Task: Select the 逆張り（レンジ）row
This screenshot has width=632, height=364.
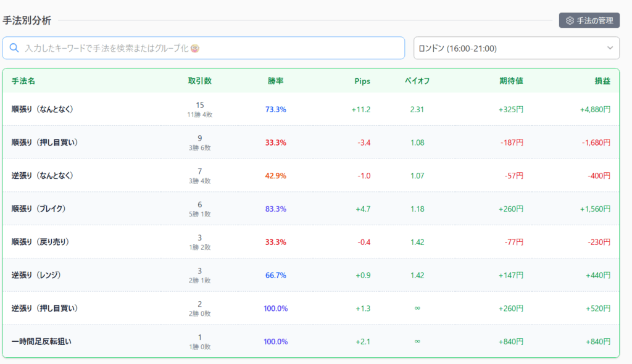Action: click(37, 275)
